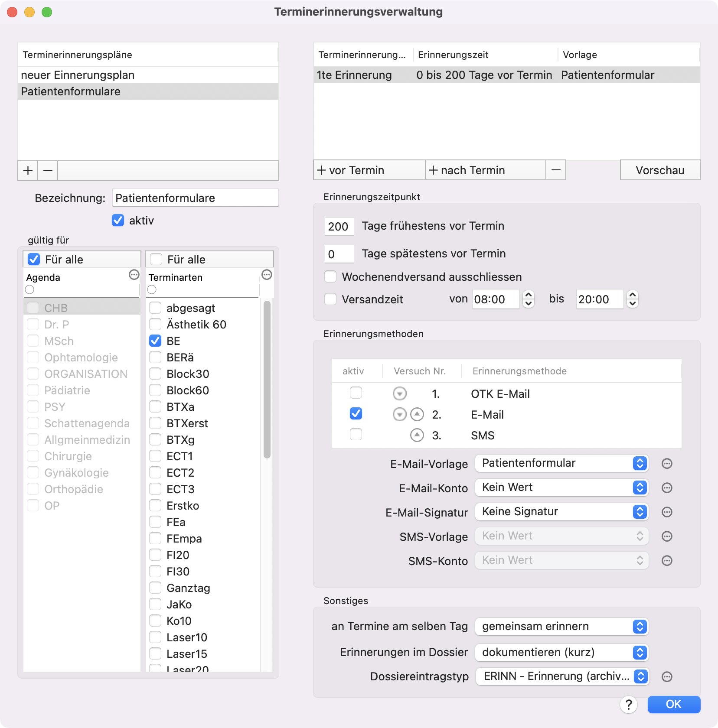Click the bis time field 20:00
Viewport: 718px width, 728px height.
click(x=600, y=299)
